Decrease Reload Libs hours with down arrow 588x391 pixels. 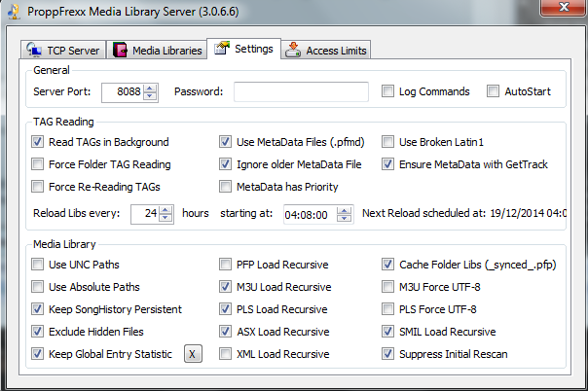click(165, 218)
